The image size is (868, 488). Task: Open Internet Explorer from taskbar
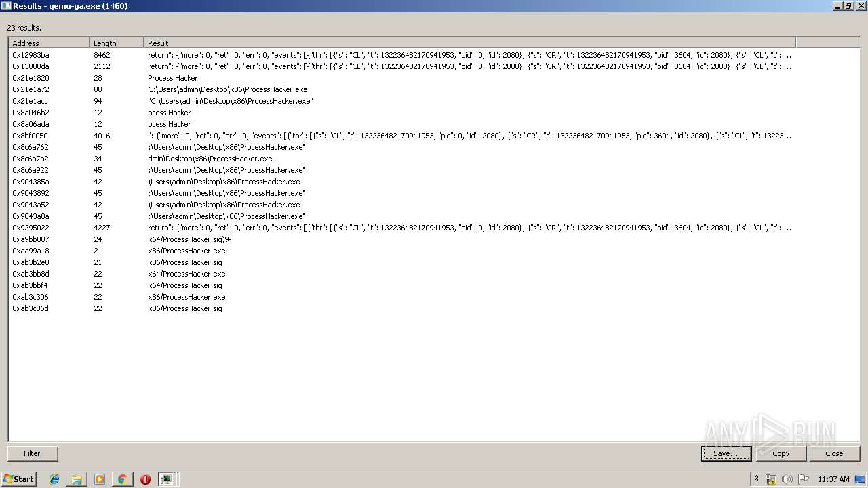coord(54,479)
